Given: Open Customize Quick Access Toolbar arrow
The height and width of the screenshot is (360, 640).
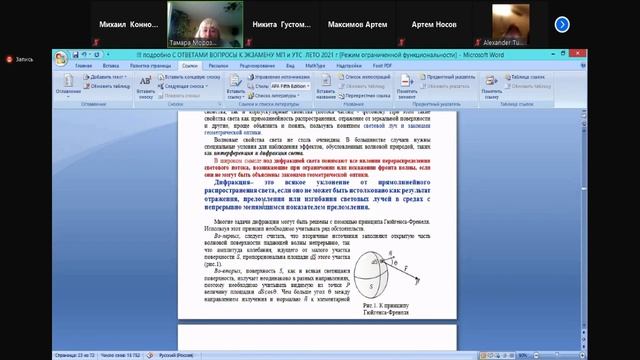Looking at the screenshot, I should [108, 55].
